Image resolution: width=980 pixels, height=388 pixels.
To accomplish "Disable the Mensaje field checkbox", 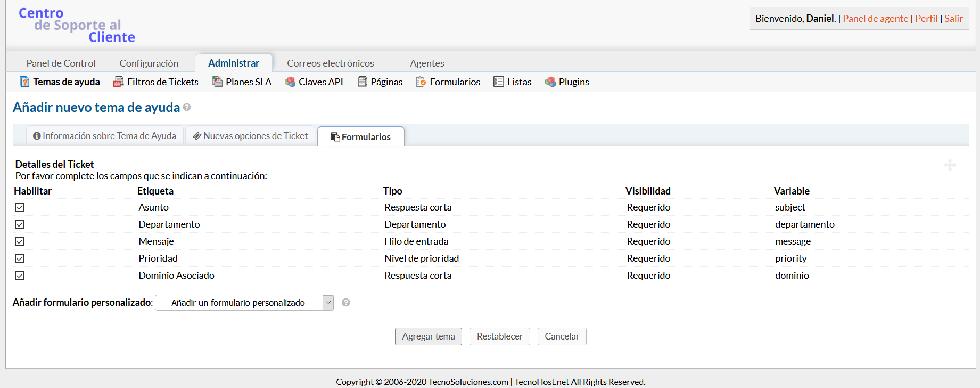I will [20, 241].
